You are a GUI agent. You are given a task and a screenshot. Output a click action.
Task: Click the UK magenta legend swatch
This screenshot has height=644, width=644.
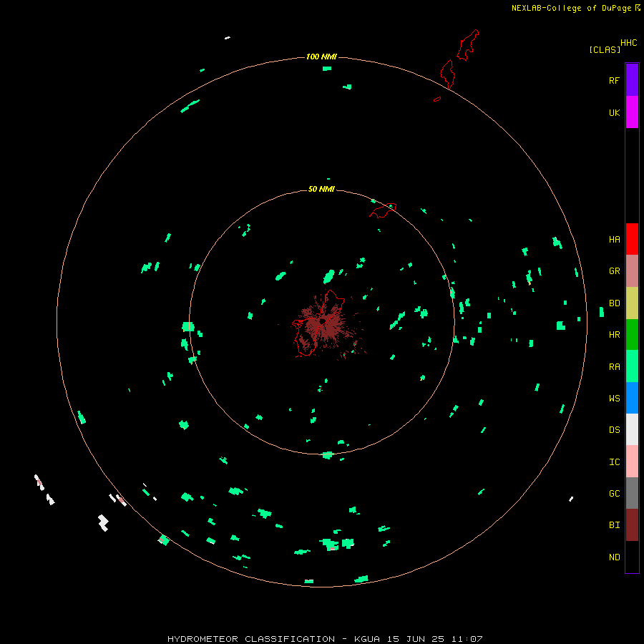[x=632, y=112]
